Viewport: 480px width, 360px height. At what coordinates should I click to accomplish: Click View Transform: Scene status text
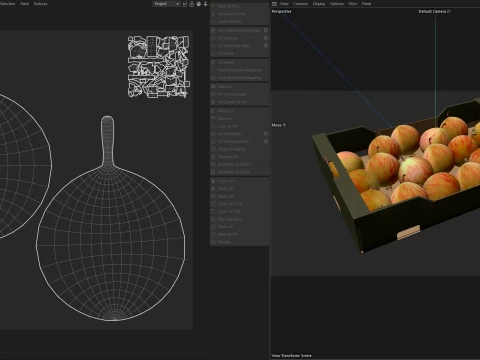point(291,356)
